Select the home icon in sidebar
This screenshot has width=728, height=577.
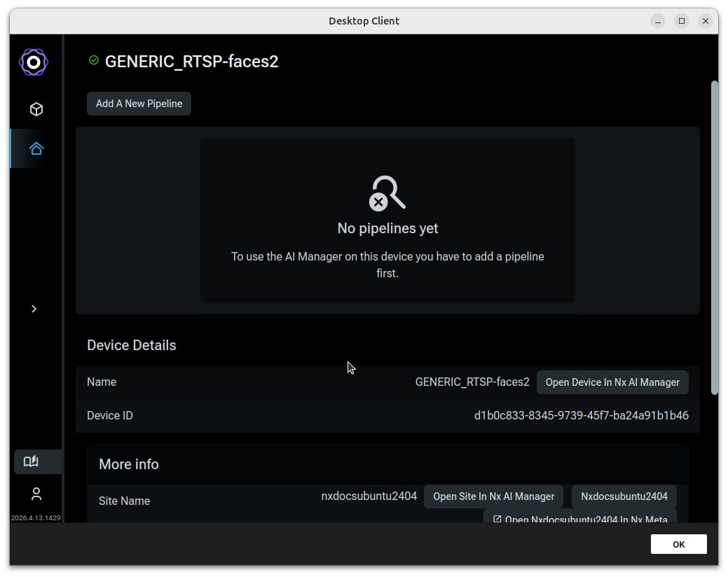pos(36,148)
